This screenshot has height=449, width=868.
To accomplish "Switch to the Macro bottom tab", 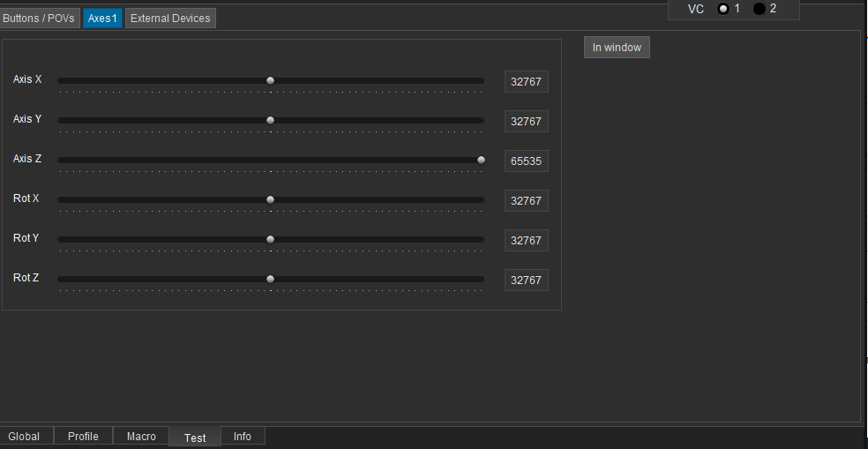I will (141, 437).
